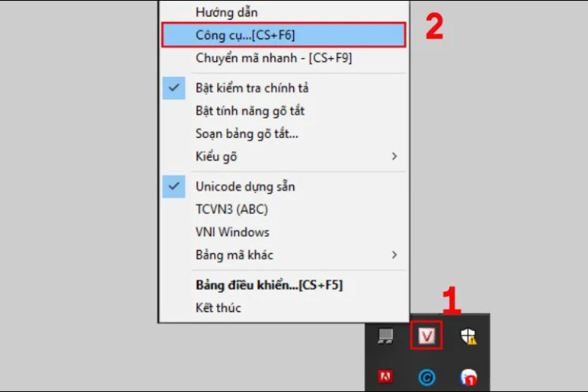Image resolution: width=588 pixels, height=392 pixels.
Task: Expand the Bảng mã khác submenu arrow
Action: tap(394, 255)
